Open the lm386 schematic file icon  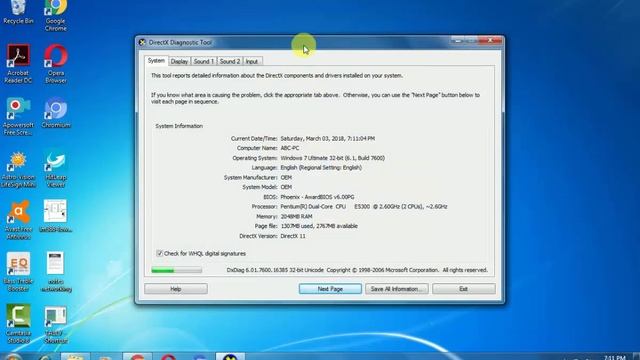click(56, 216)
